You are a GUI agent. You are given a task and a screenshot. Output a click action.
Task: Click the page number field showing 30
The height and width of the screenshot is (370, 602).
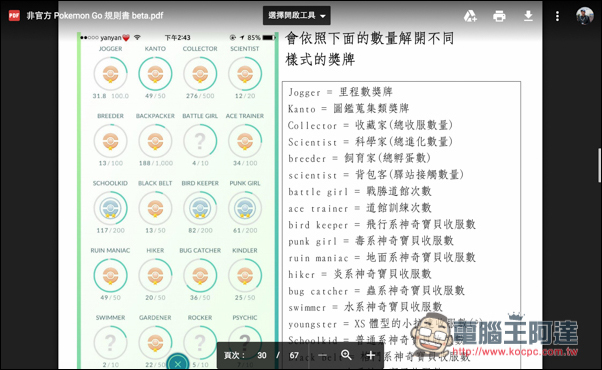262,355
